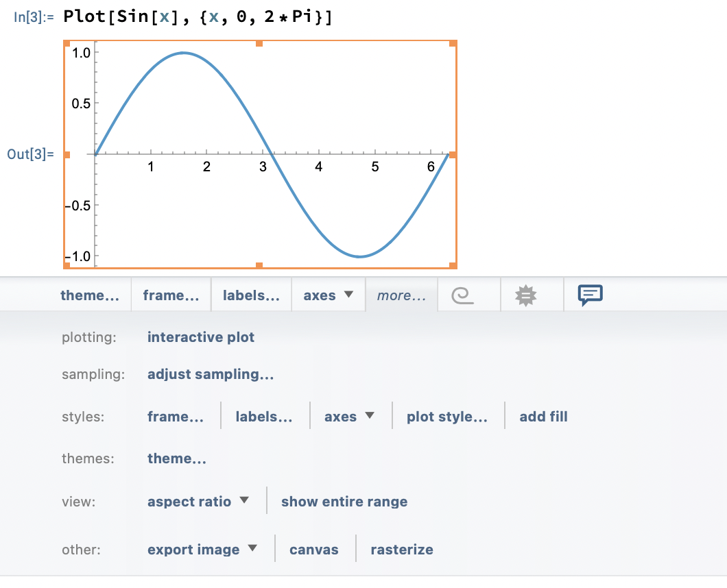Click show entire range under view
The height and width of the screenshot is (588, 727).
tap(344, 501)
